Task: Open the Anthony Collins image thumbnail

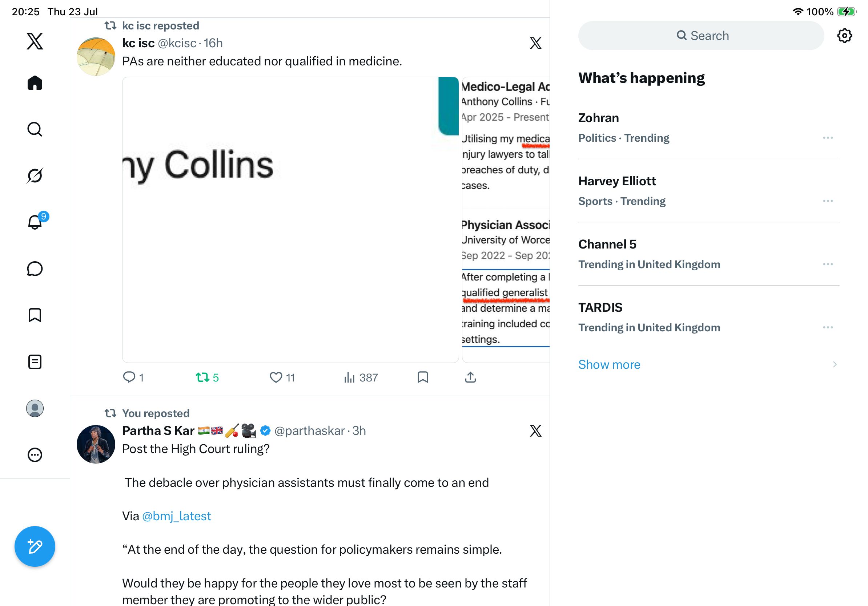Action: tap(290, 220)
